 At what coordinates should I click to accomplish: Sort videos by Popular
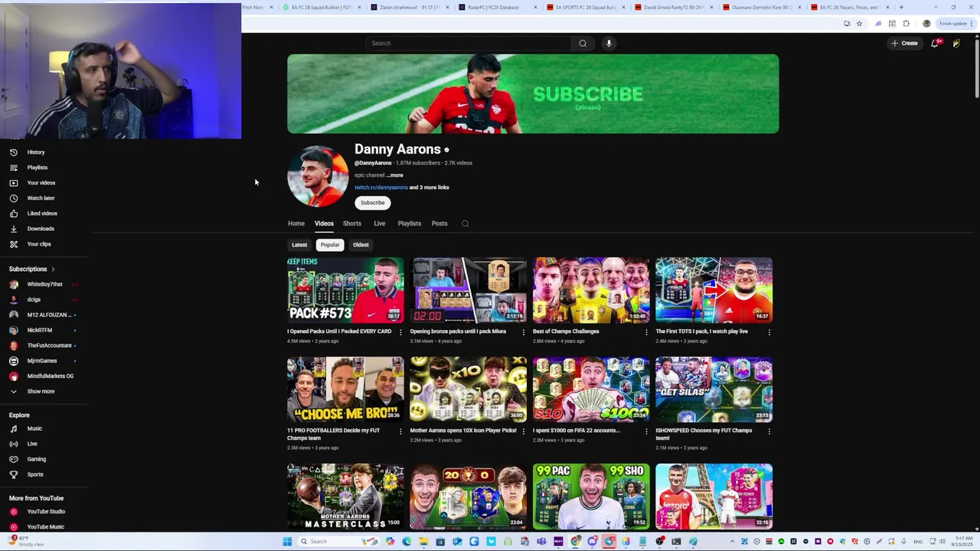[x=330, y=245]
